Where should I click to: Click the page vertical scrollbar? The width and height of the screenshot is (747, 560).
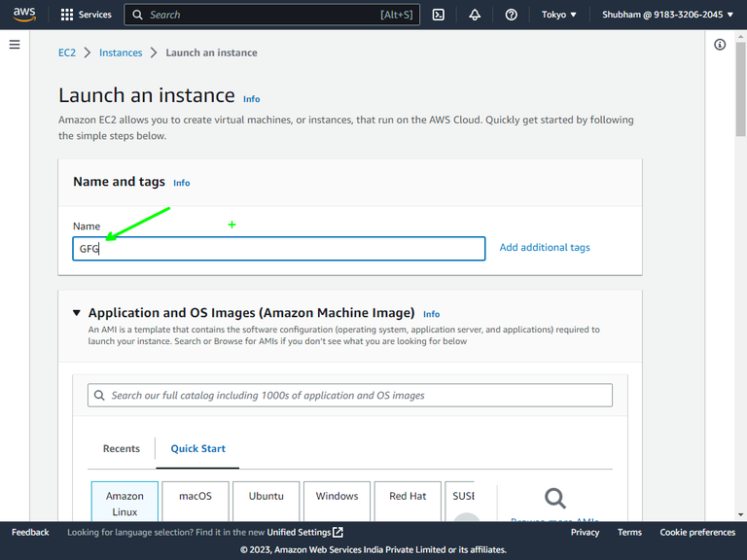click(740, 272)
